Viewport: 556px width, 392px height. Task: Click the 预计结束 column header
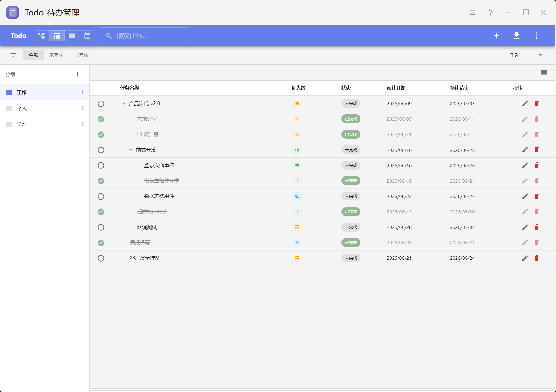click(x=459, y=88)
